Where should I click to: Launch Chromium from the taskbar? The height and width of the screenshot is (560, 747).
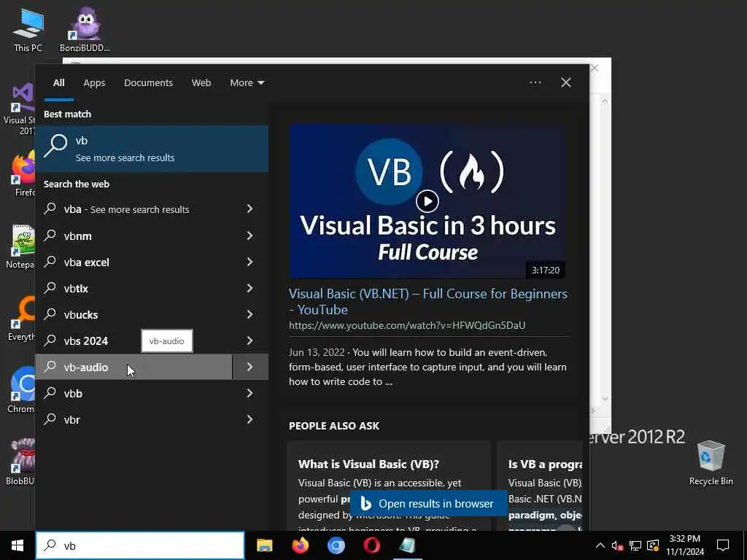[x=336, y=545]
